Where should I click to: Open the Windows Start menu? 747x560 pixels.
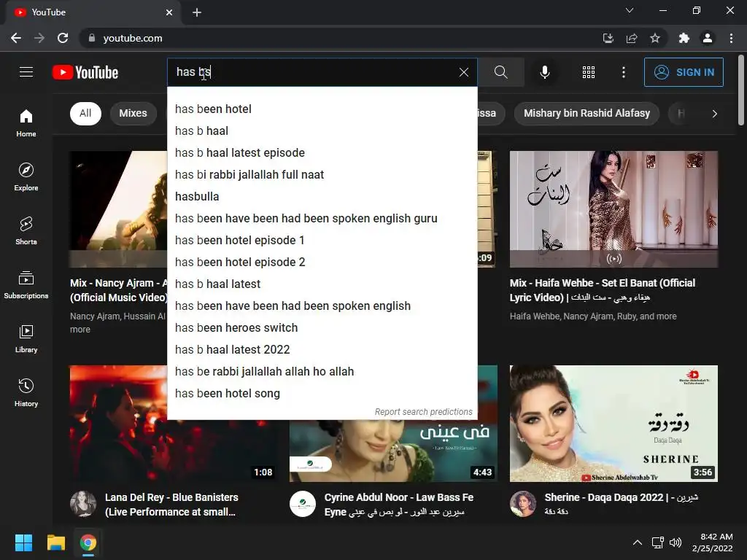23,542
